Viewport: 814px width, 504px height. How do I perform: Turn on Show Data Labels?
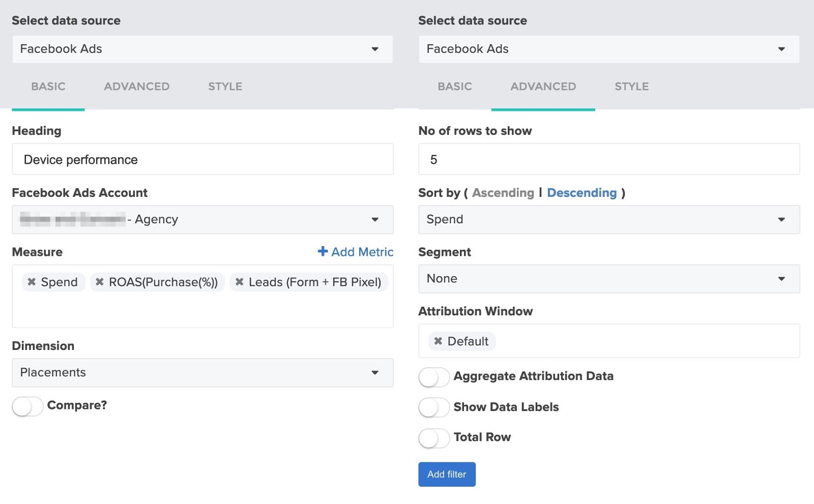tap(433, 407)
